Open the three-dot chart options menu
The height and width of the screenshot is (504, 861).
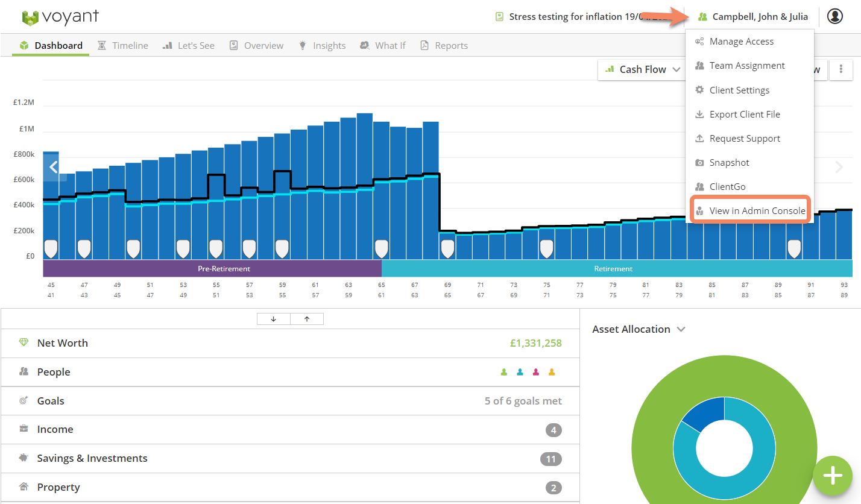point(841,69)
